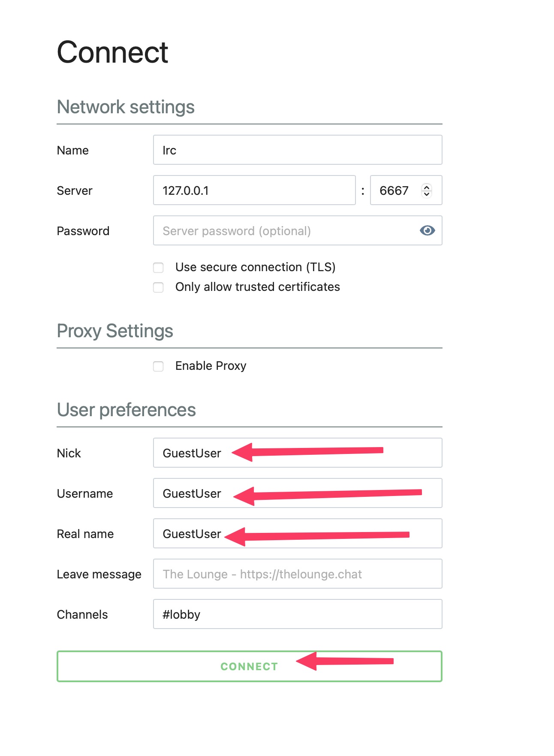Viewport: 554px width, 756px height.
Task: Reveal server password with eye icon
Action: point(427,231)
